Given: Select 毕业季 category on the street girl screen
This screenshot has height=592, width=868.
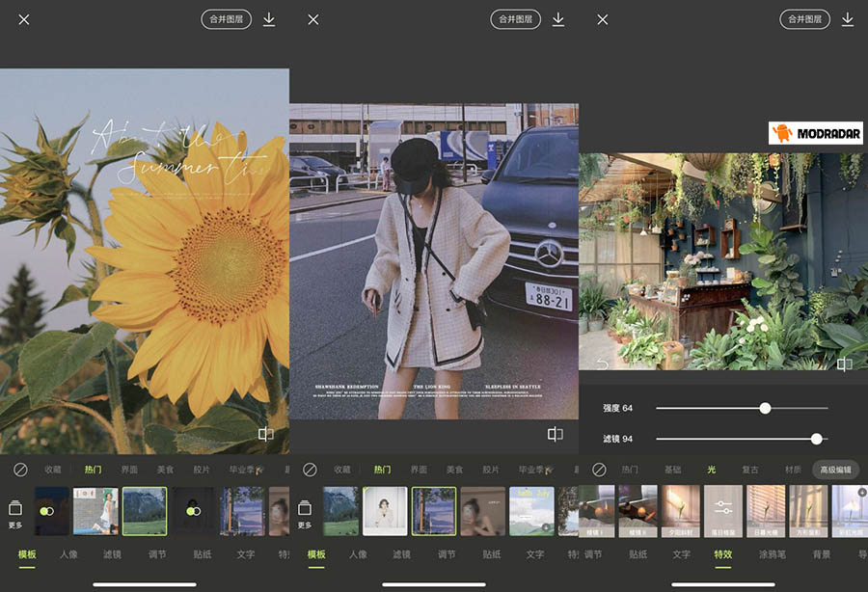Looking at the screenshot, I should (x=535, y=470).
